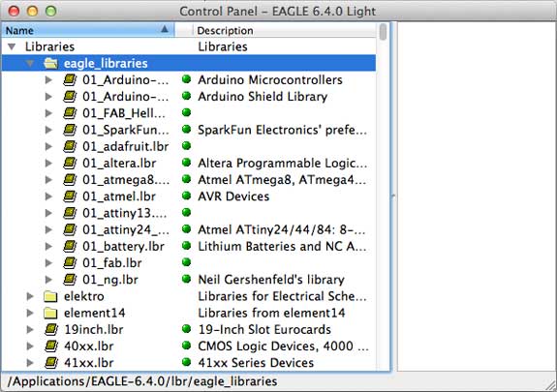Image resolution: width=557 pixels, height=392 pixels.
Task: Click book icon in Arduino Shield Library row
Action: (70, 97)
